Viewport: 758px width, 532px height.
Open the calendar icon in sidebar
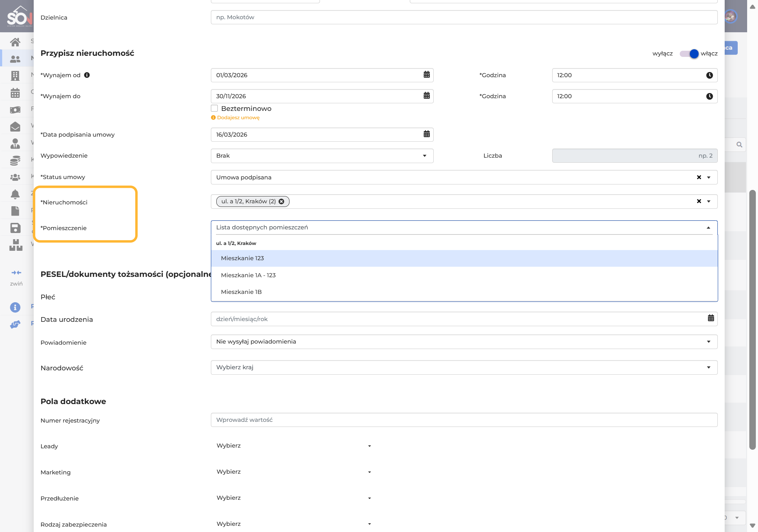click(x=15, y=93)
